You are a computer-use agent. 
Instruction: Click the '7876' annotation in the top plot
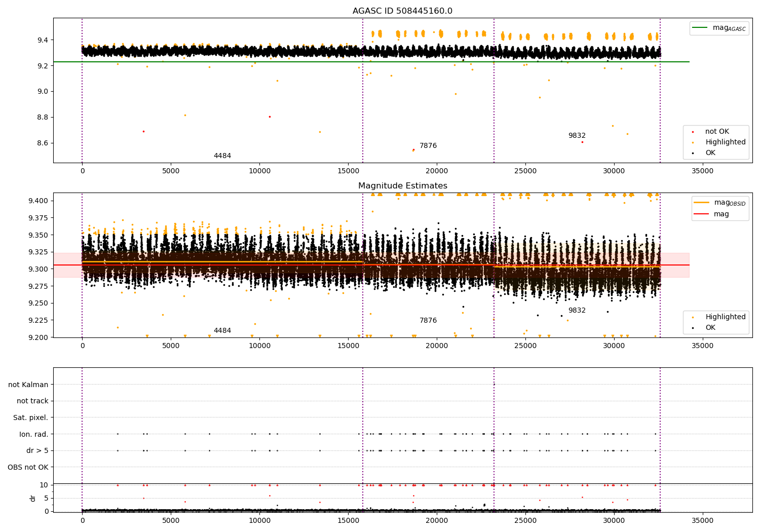[x=428, y=146]
